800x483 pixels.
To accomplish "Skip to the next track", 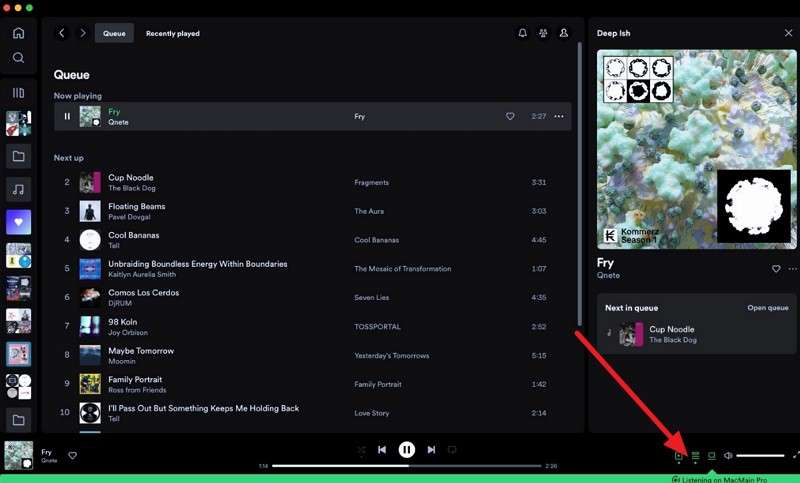I will tap(431, 449).
